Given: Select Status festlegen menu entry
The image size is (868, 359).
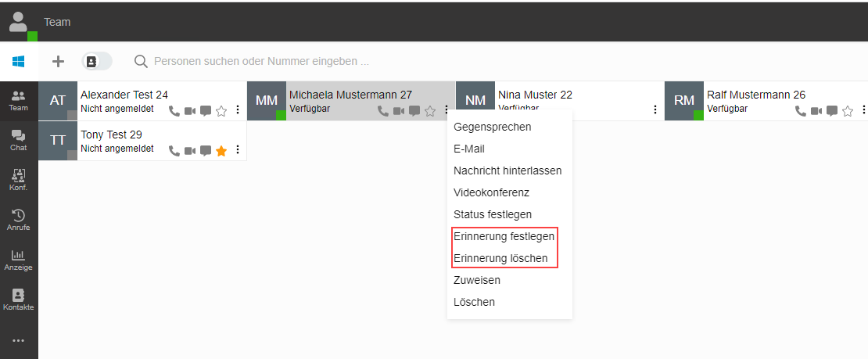Looking at the screenshot, I should point(493,214).
